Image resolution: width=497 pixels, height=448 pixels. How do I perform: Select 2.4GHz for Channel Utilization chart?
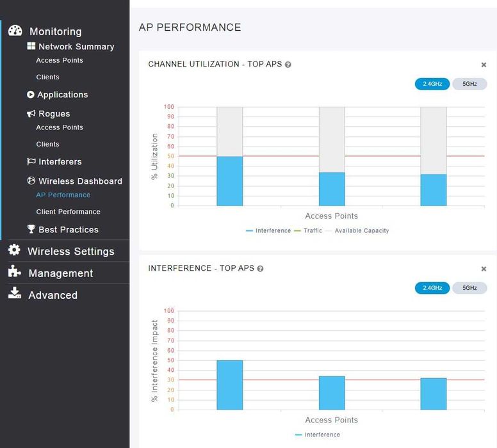tap(432, 84)
